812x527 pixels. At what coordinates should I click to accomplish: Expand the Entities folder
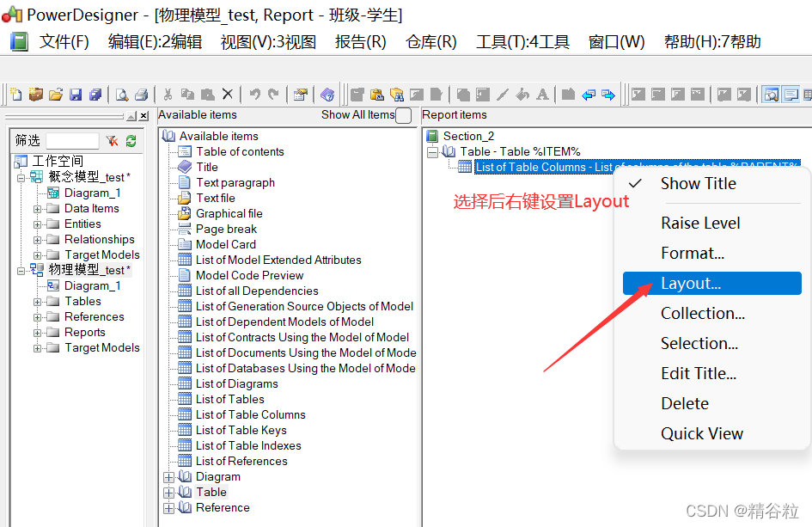[x=37, y=224]
